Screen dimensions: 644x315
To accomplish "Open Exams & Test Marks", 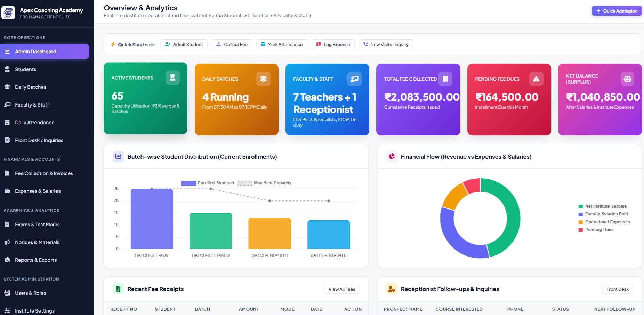I will (x=45, y=225).
